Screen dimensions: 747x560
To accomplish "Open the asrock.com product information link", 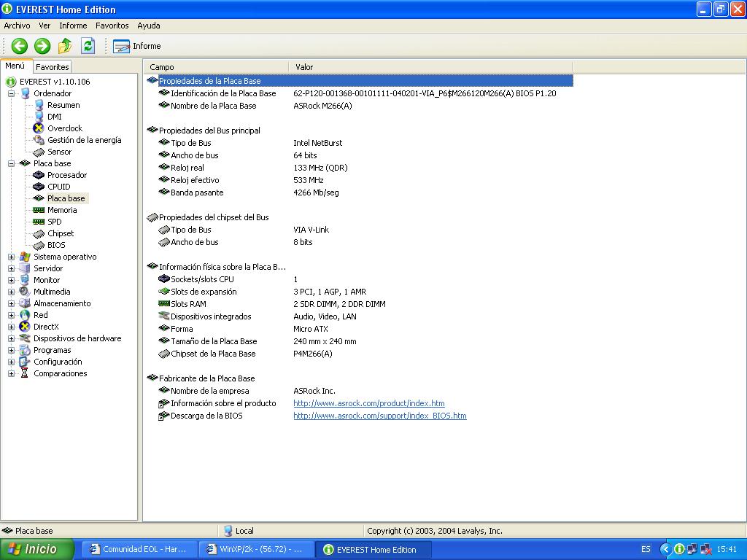I will pos(368,403).
